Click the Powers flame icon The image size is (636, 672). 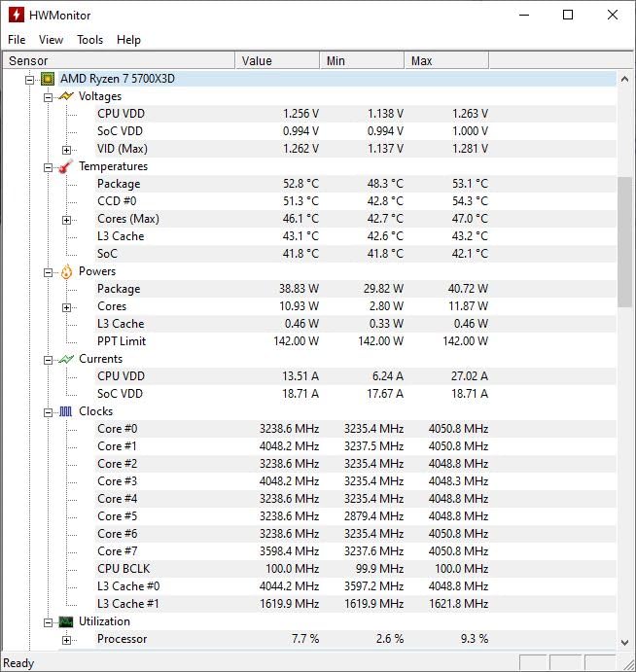pos(66,271)
